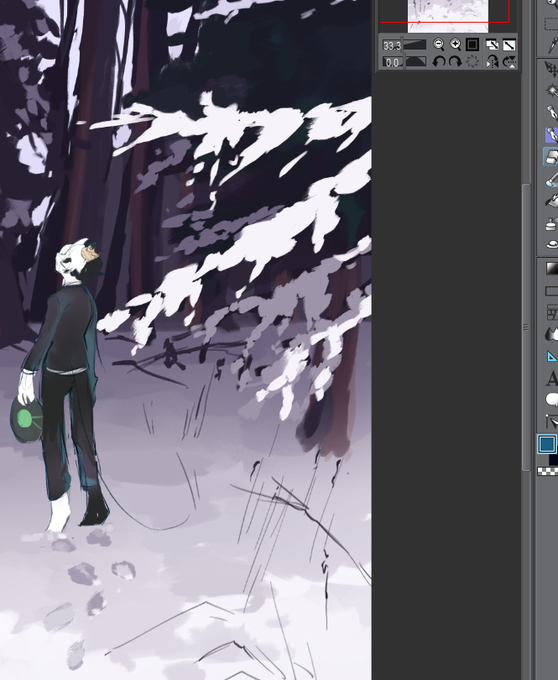This screenshot has width=558, height=680.
Task: Click the zoom value field showing 33.3
Action: (x=392, y=46)
